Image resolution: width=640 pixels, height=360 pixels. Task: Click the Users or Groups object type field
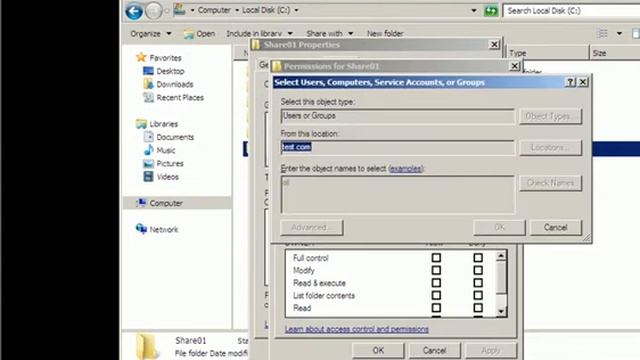tap(398, 116)
